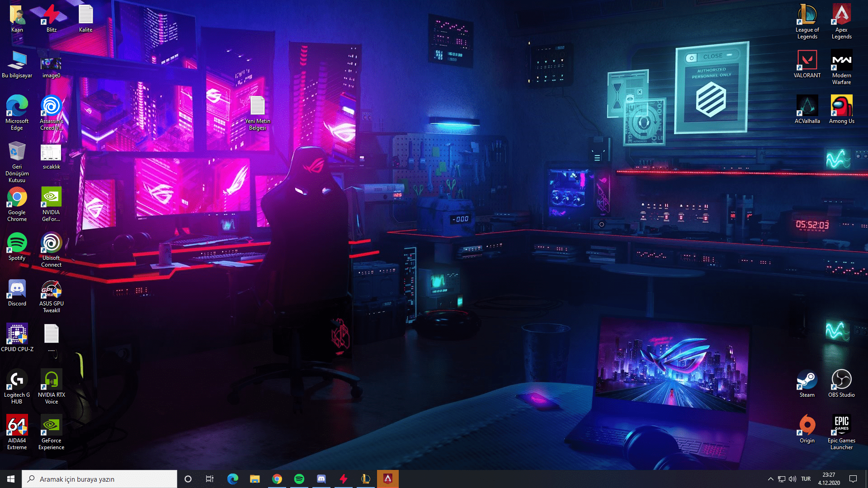Switch the TUR input language indicator
The image size is (868, 488).
click(806, 479)
